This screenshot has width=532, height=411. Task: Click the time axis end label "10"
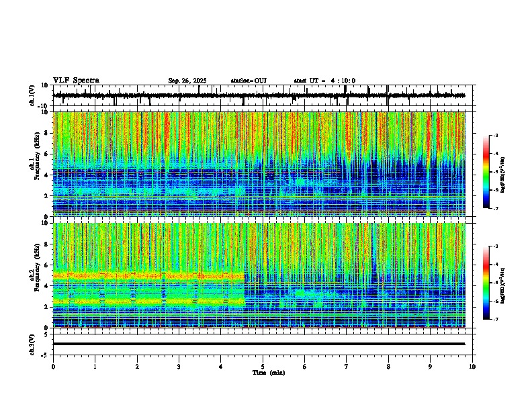[472, 367]
